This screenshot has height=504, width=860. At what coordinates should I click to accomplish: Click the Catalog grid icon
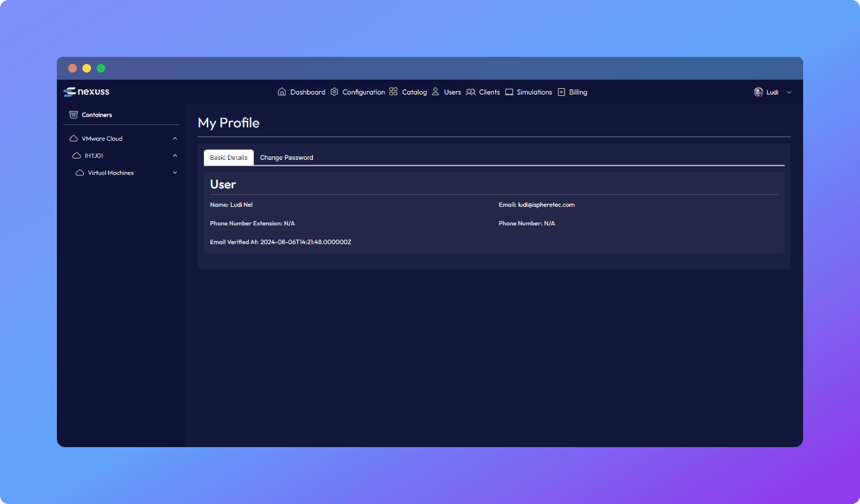click(394, 92)
